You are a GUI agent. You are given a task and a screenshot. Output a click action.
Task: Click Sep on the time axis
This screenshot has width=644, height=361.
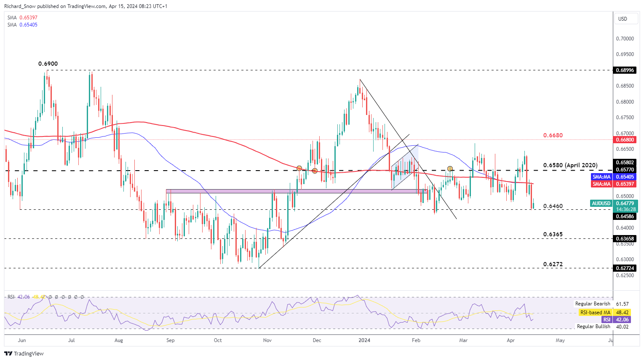(x=170, y=340)
